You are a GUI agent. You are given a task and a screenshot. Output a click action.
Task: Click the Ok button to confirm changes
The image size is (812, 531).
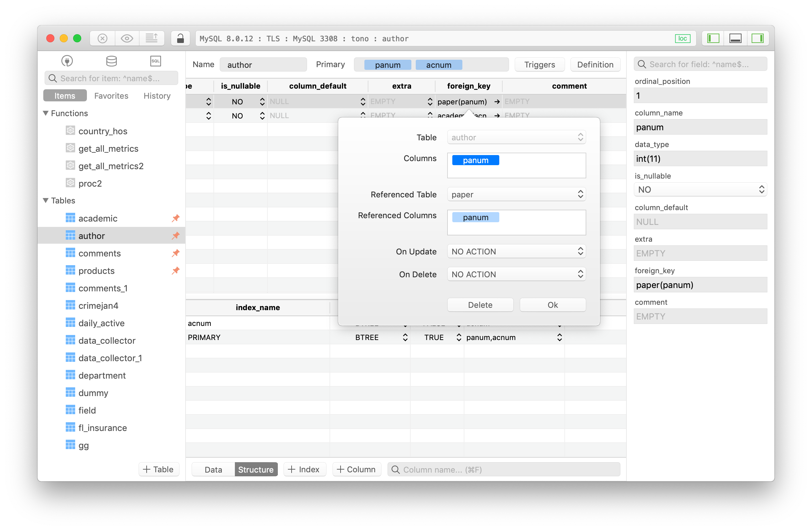pos(551,305)
